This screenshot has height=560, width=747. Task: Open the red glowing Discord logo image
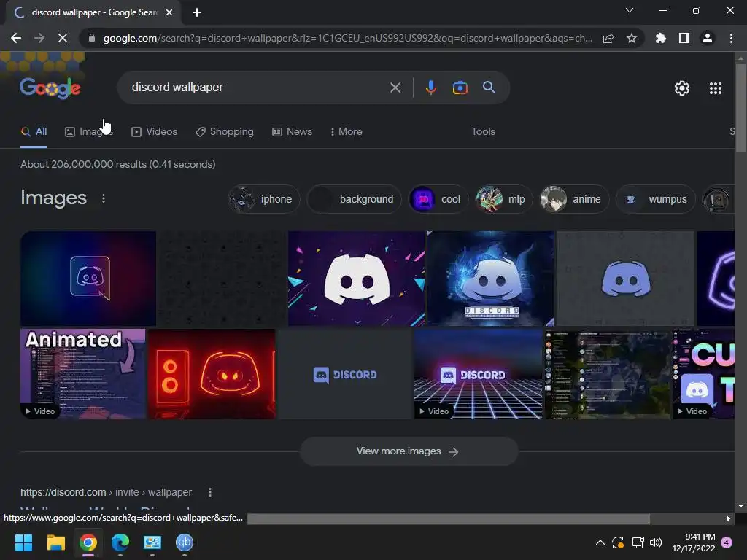click(x=212, y=374)
